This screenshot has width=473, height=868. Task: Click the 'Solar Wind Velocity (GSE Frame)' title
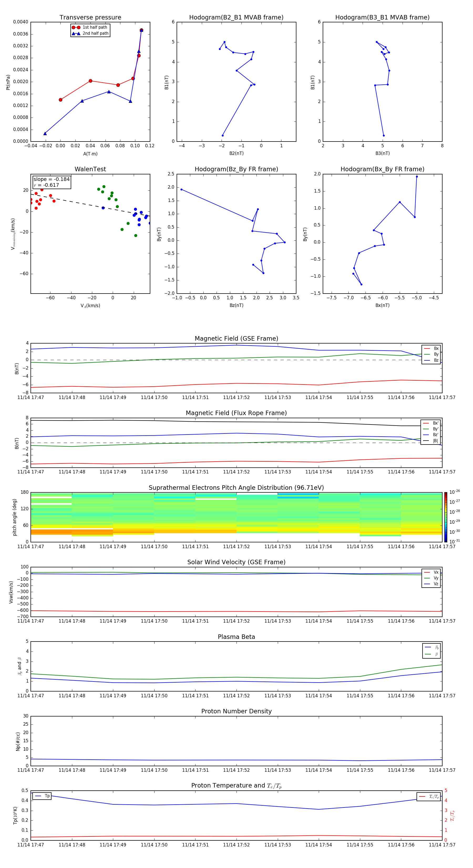236,562
